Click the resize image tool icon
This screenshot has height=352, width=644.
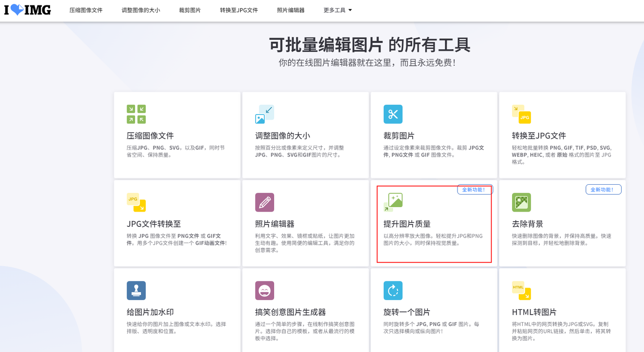tap(264, 114)
